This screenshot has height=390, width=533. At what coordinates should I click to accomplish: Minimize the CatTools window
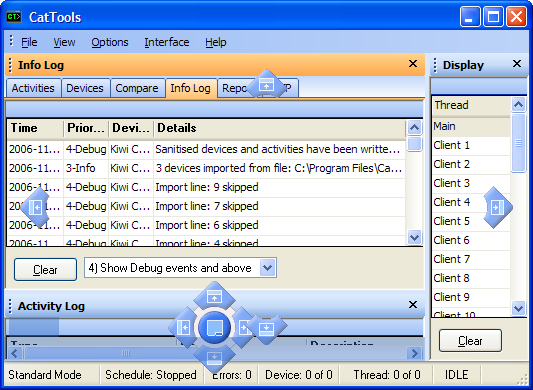click(470, 16)
